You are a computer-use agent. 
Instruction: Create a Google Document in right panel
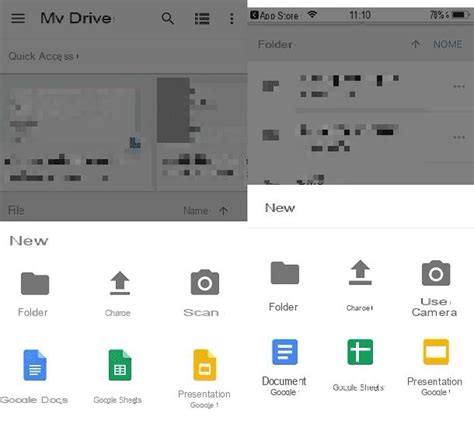(x=284, y=367)
